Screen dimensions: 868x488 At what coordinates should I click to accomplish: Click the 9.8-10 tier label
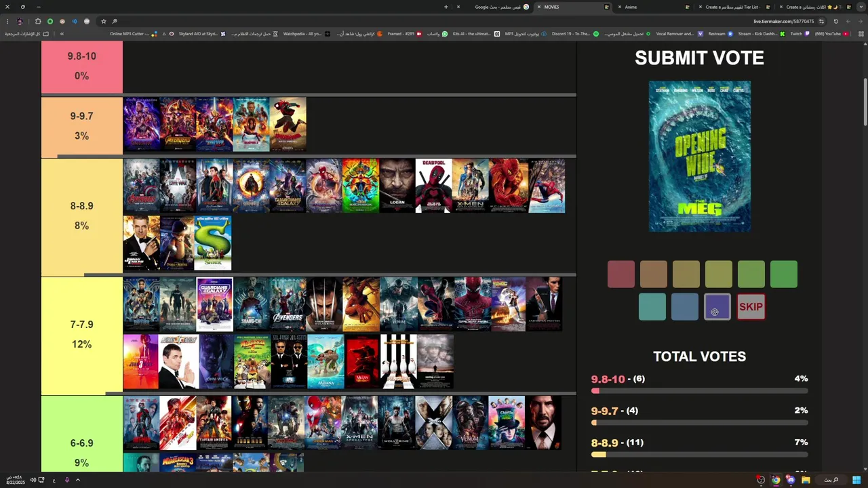(82, 66)
